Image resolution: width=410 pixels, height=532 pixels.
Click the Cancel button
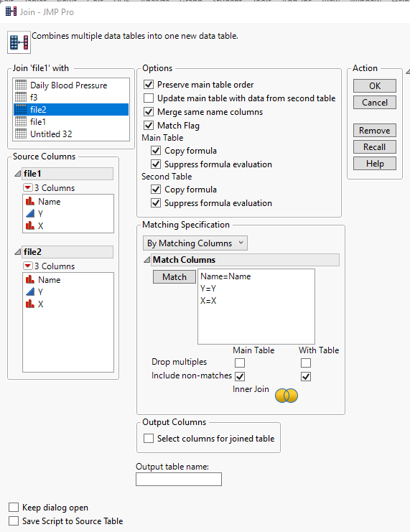[375, 103]
